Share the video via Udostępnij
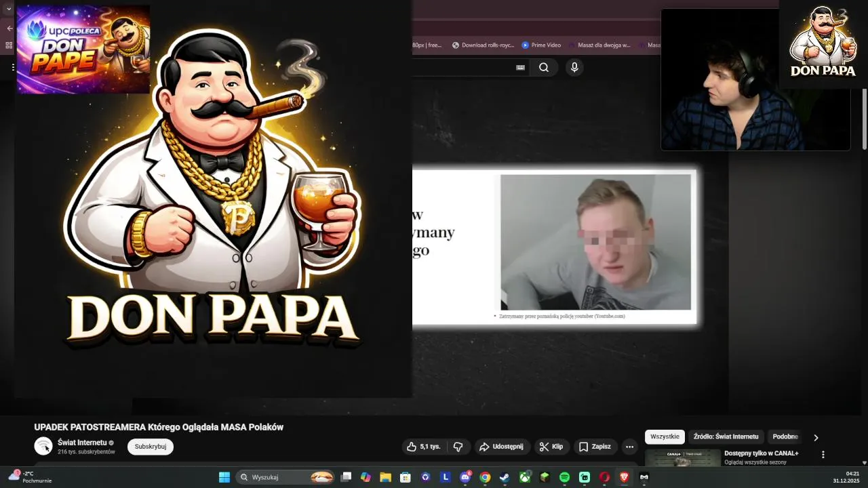The height and width of the screenshot is (488, 868). coord(501,447)
